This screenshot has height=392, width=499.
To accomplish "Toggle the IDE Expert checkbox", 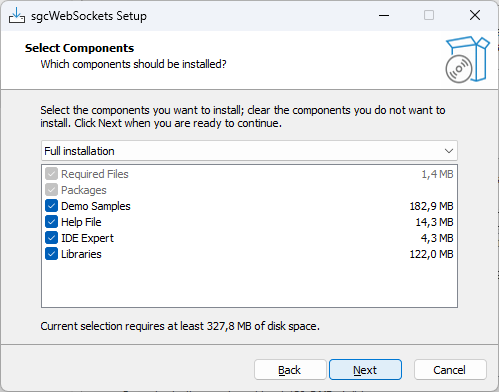I will [51, 238].
